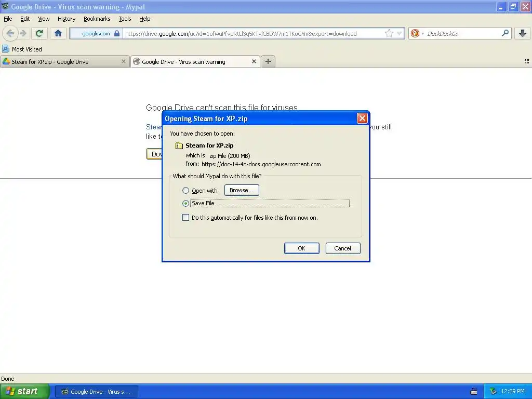Go back using the browser back arrow
Viewport: 532px width, 399px height.
point(10,33)
